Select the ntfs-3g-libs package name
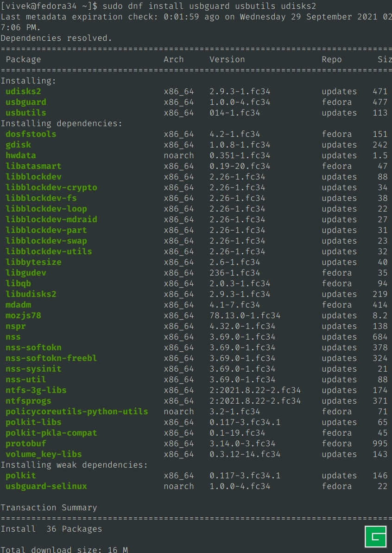This screenshot has width=392, height=553. (36, 390)
